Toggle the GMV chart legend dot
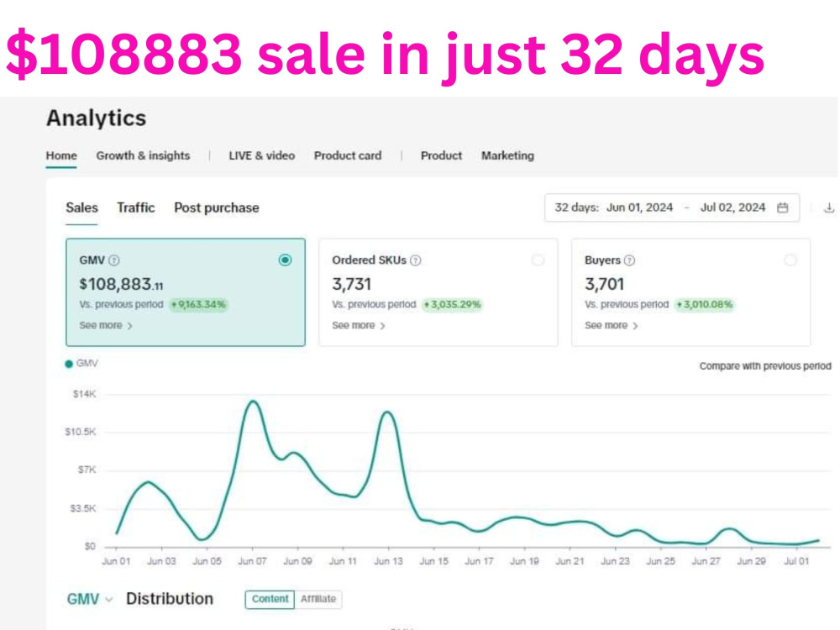 point(69,365)
